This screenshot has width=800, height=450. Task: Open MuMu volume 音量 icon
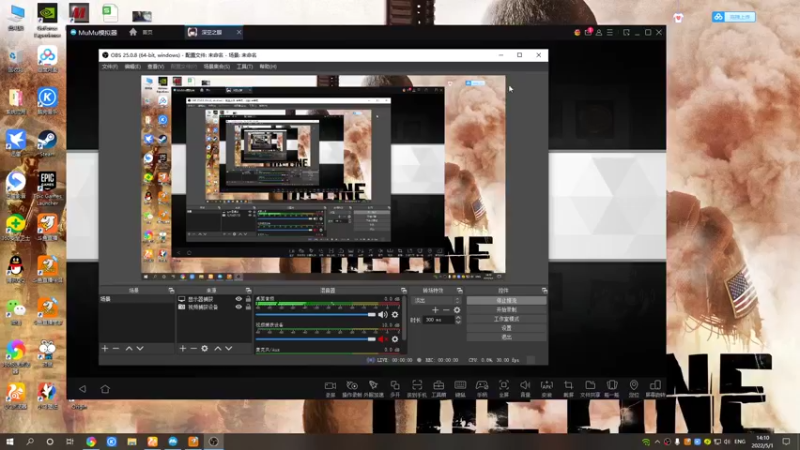(x=525, y=388)
